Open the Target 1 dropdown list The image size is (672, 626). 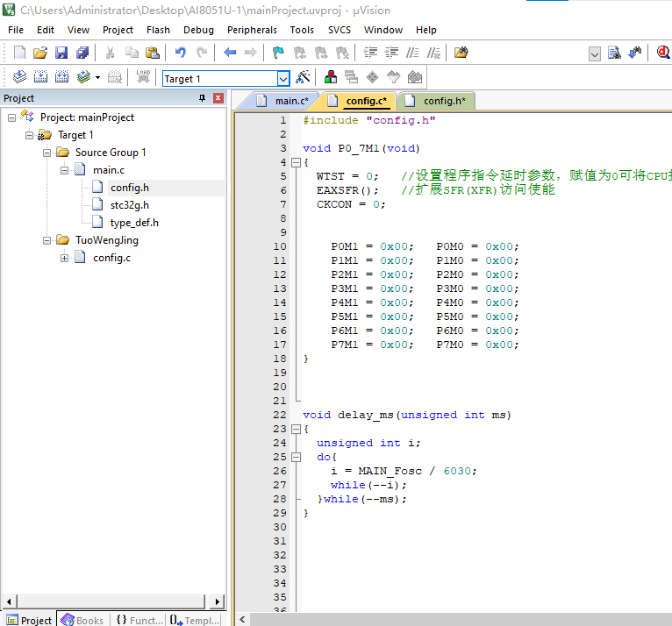click(x=282, y=79)
